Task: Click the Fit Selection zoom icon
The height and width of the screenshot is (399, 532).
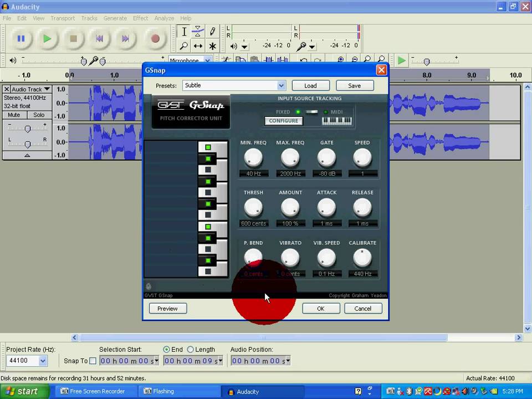Action: (x=367, y=60)
